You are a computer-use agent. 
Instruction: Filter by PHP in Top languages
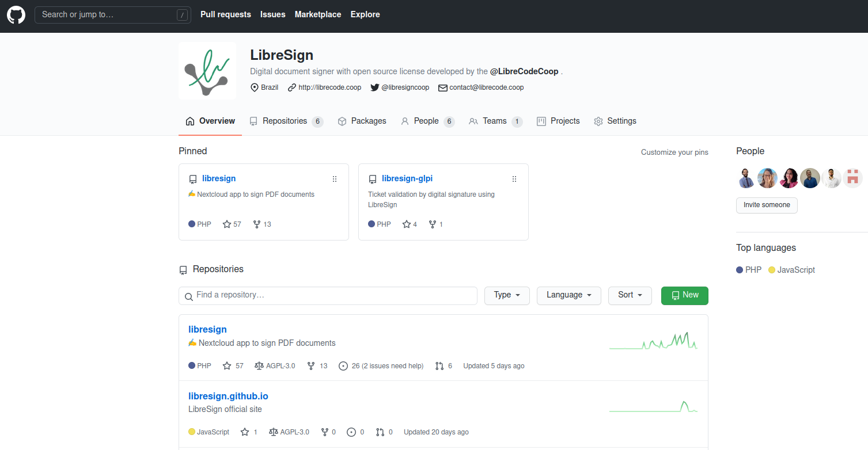[749, 270]
